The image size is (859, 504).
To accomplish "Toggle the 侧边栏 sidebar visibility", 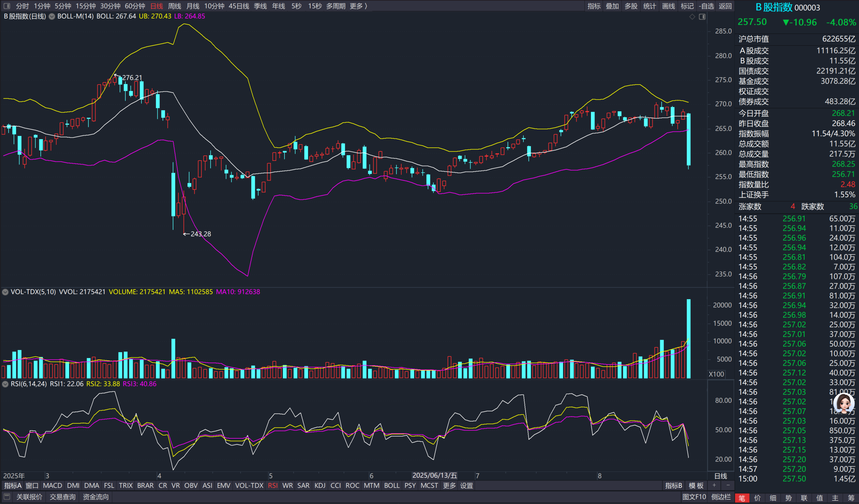I will coord(721,497).
